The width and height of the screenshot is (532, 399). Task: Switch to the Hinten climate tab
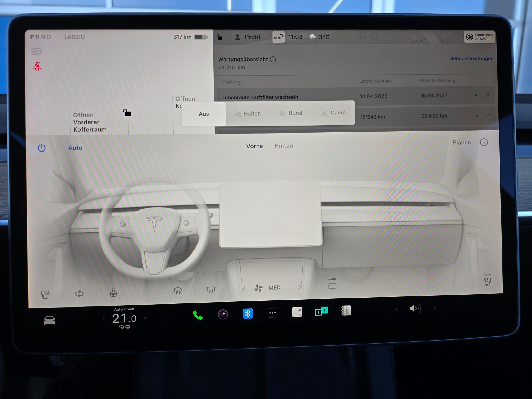284,146
